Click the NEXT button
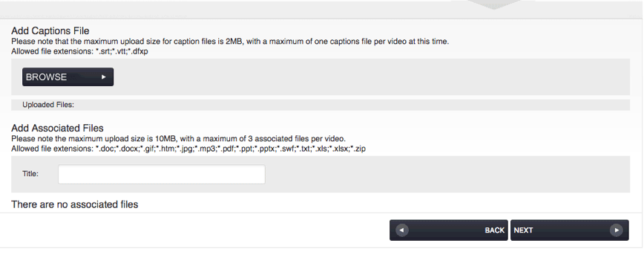 pyautogui.click(x=570, y=230)
